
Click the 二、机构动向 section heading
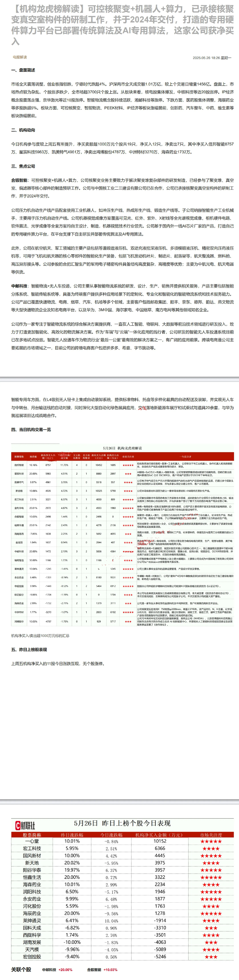point(23,130)
